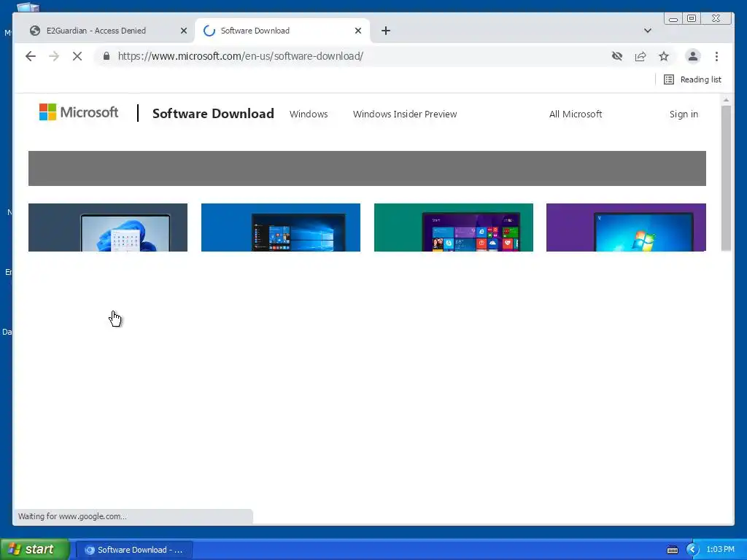Image resolution: width=747 pixels, height=560 pixels.
Task: Open the Windows 11 laptop thumbnail
Action: tap(108, 227)
